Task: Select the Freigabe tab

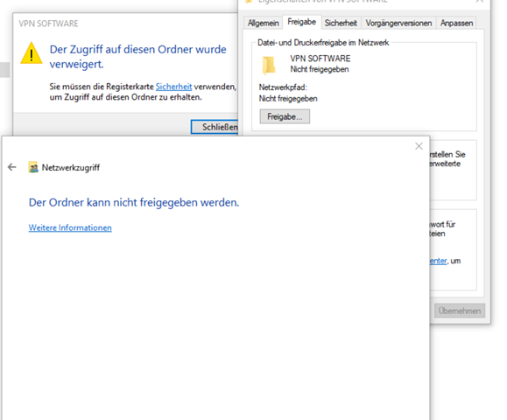Action: [302, 22]
